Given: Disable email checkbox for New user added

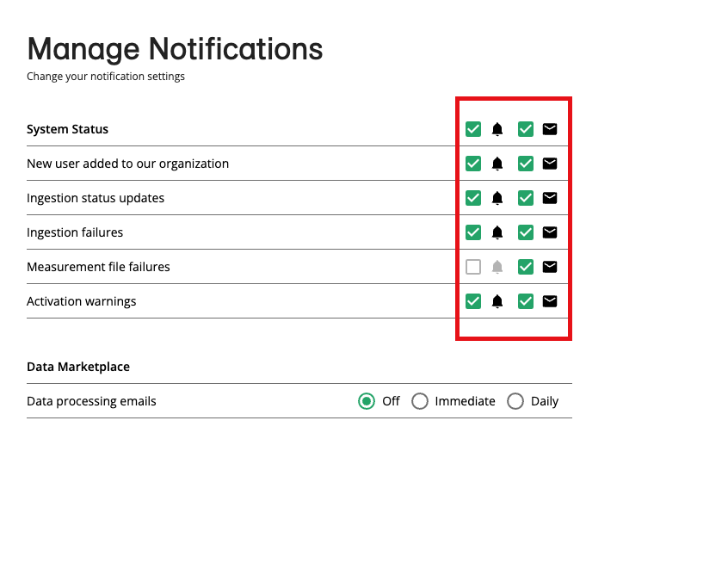Looking at the screenshot, I should [x=526, y=164].
